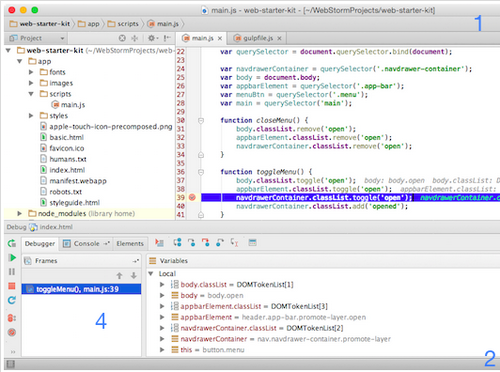Pause the program execution
Image resolution: width=500 pixels, height=372 pixels.
point(12,272)
